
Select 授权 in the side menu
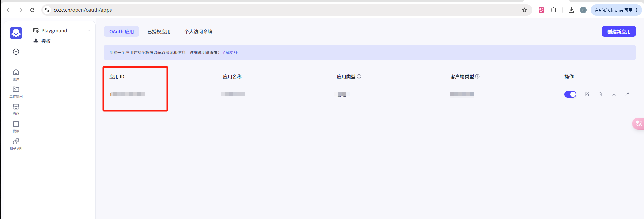coord(46,41)
